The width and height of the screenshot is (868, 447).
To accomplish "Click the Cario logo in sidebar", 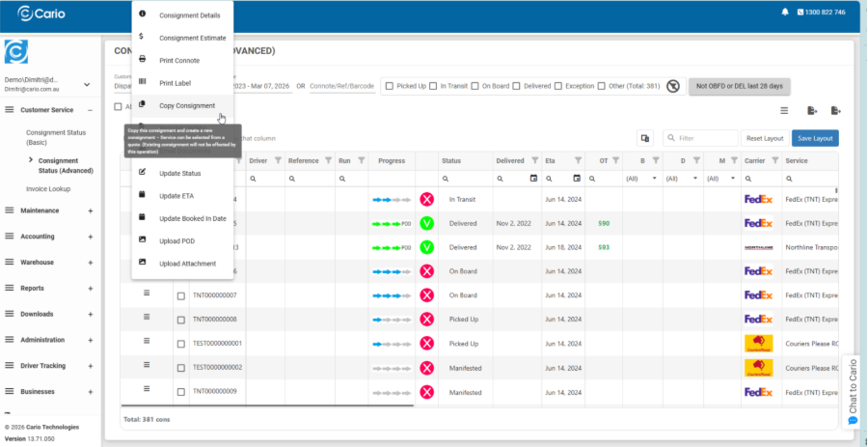I will [x=16, y=51].
